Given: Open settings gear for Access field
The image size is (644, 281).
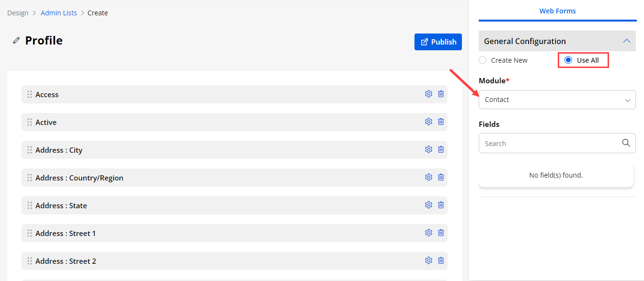Looking at the screenshot, I should pyautogui.click(x=428, y=94).
